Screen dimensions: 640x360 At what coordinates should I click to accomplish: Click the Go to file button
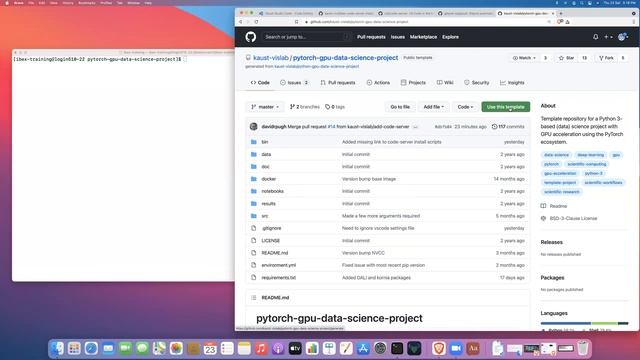point(400,107)
